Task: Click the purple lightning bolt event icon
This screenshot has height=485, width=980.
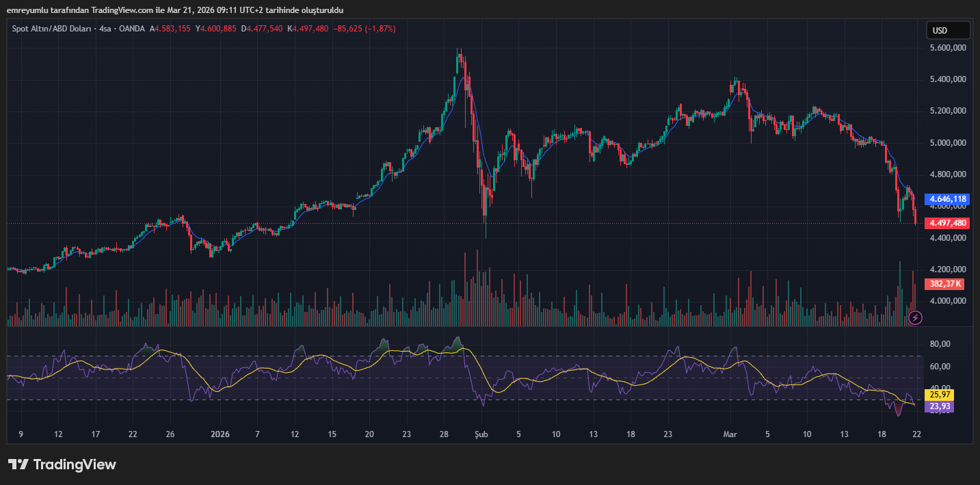Action: (x=916, y=317)
